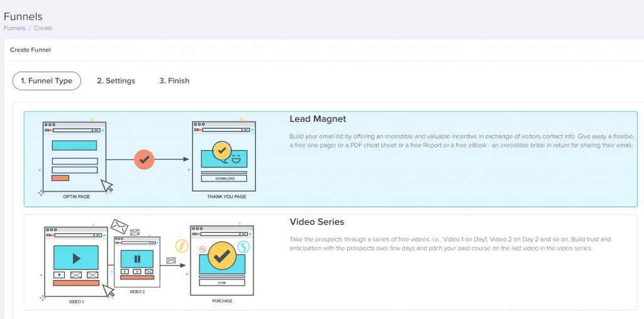Go to the Settings step tab
This screenshot has height=319, width=644.
[x=116, y=81]
